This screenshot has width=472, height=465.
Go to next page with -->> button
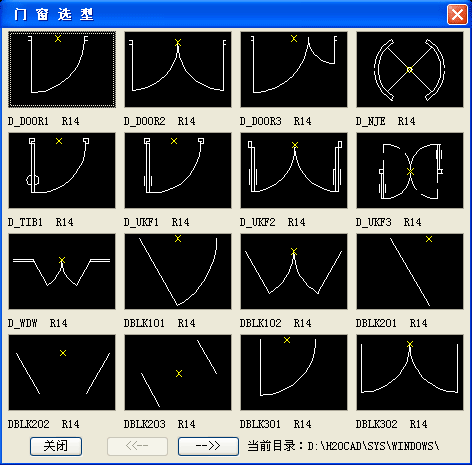[208, 446]
